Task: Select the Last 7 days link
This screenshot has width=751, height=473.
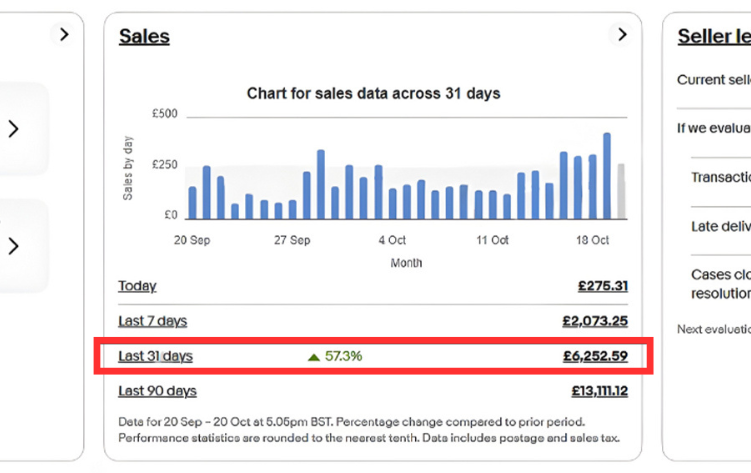Action: click(x=152, y=321)
